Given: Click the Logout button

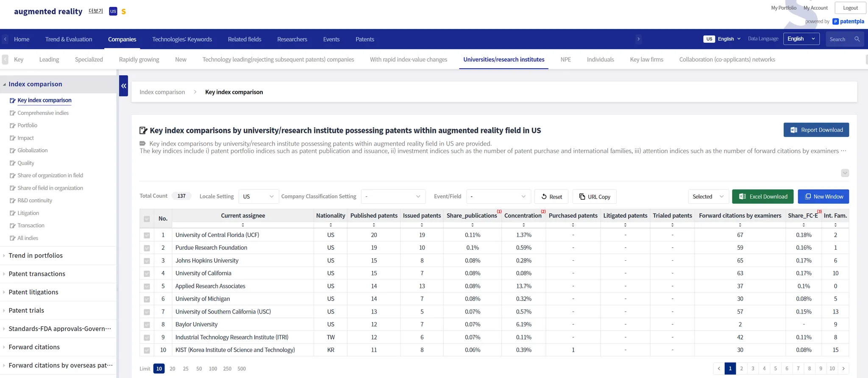Looking at the screenshot, I should [850, 8].
